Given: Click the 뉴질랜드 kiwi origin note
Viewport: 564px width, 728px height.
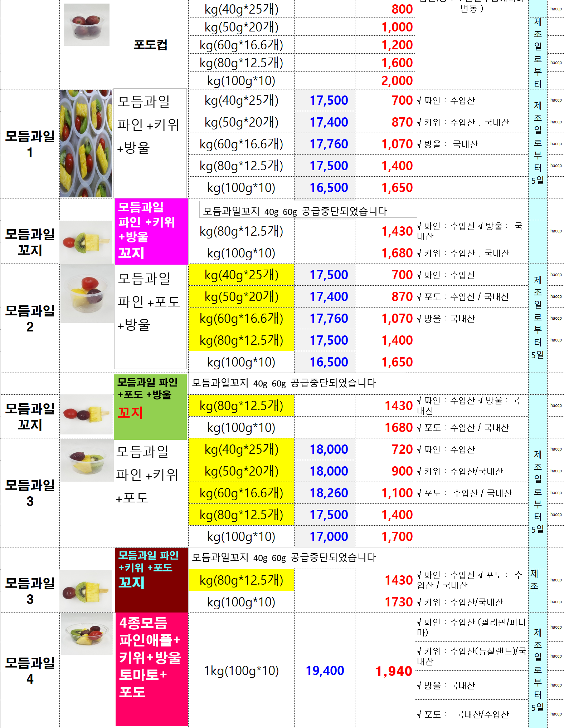Looking at the screenshot, I should (471, 656).
